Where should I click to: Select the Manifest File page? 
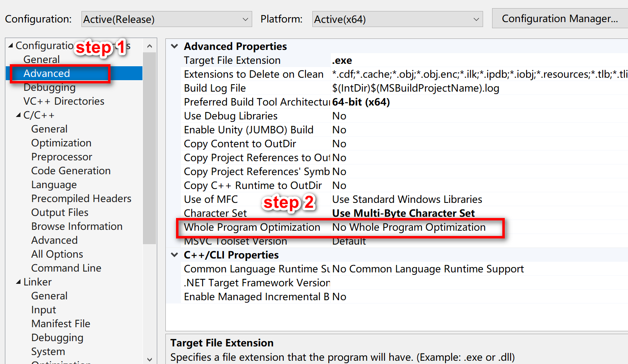[x=61, y=324]
